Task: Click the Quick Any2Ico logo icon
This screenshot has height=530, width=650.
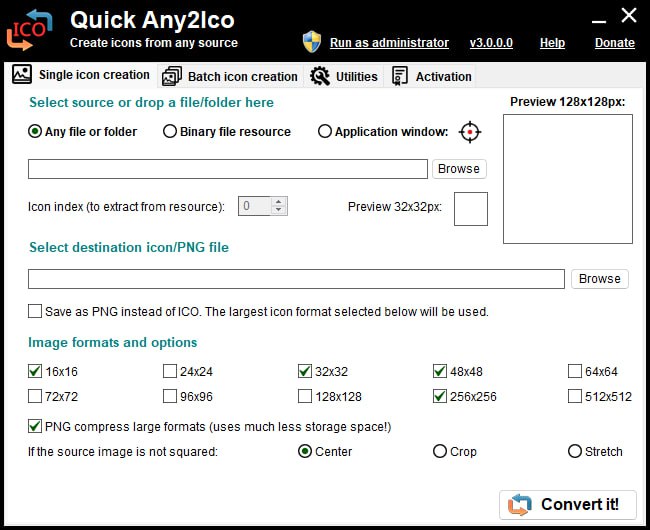Action: click(28, 28)
